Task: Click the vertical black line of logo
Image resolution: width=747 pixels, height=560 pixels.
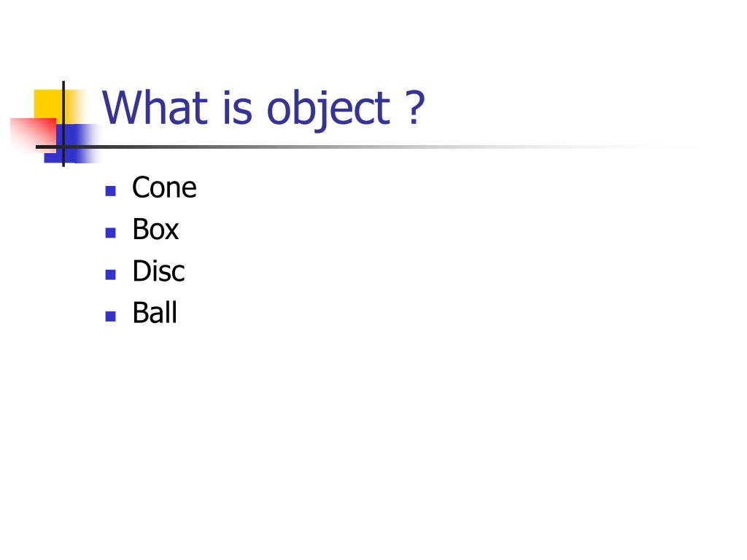Action: [63, 124]
